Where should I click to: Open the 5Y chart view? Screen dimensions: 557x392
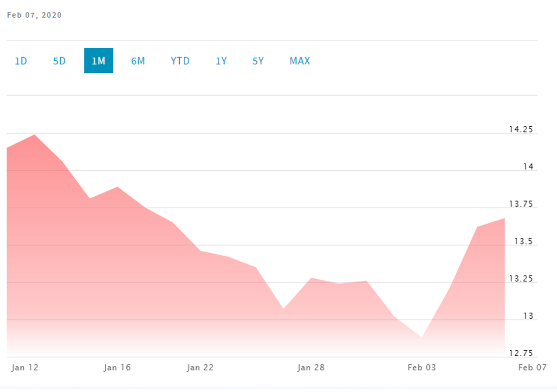(258, 61)
